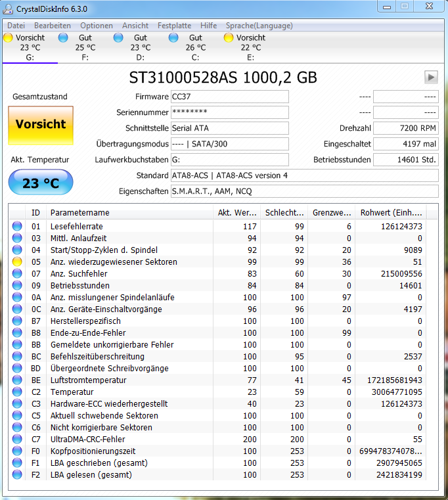Viewport: 448px width, 500px height.
Task: Open the Ansicht menu
Action: point(135,26)
